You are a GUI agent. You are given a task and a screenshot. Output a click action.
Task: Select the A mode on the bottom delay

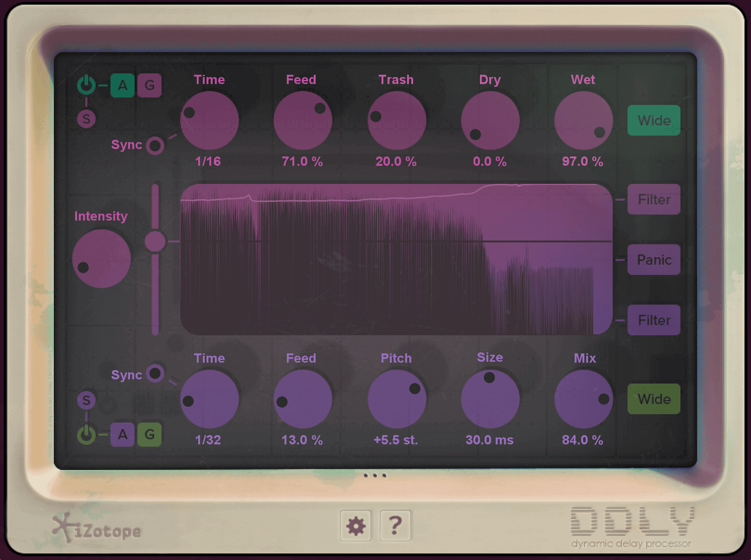(123, 435)
